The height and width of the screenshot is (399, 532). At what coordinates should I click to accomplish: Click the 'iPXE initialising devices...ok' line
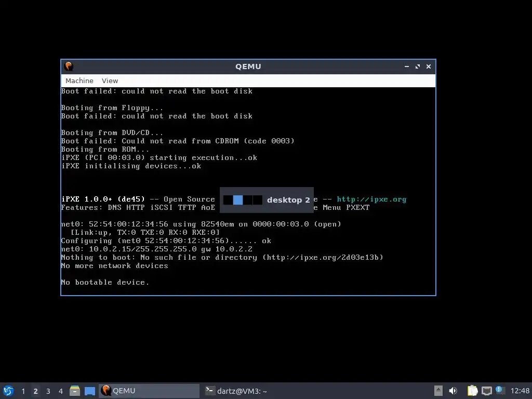(131, 166)
